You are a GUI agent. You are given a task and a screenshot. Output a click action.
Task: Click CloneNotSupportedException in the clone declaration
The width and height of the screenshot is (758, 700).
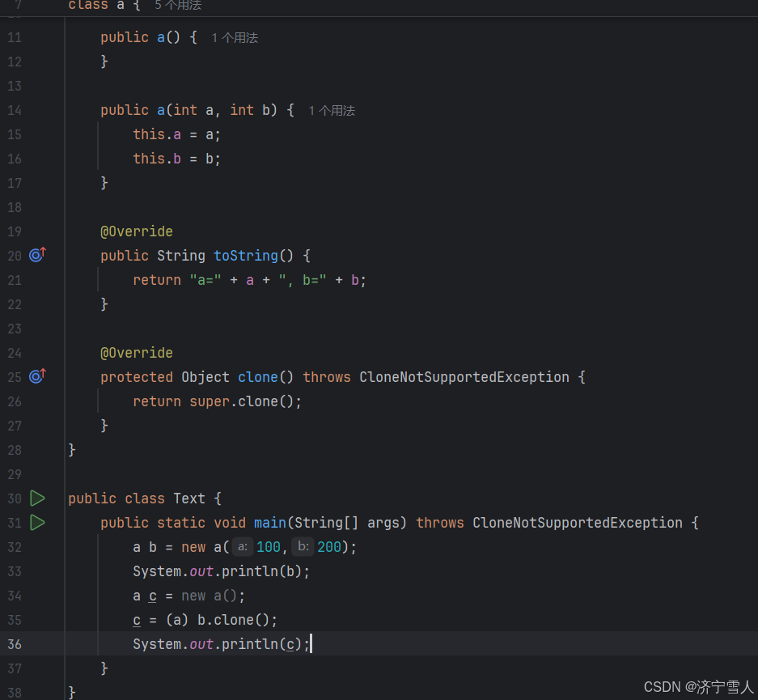click(x=464, y=377)
